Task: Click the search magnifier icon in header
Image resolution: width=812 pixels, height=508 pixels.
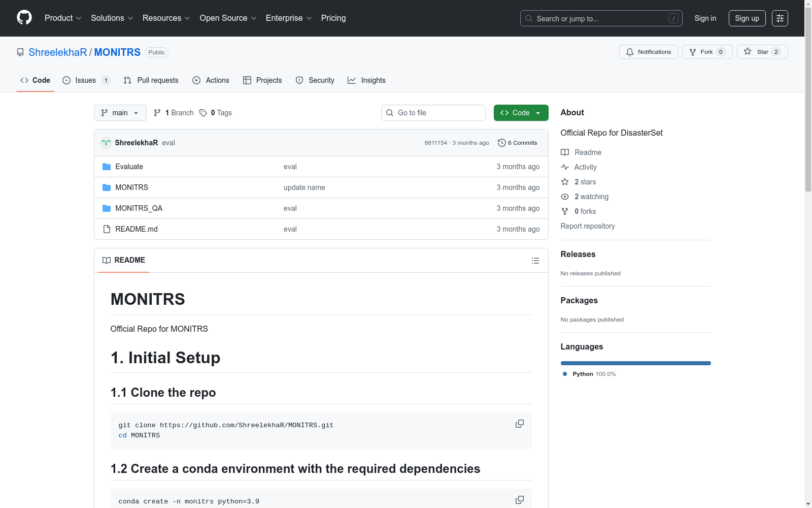Action: coord(529,18)
